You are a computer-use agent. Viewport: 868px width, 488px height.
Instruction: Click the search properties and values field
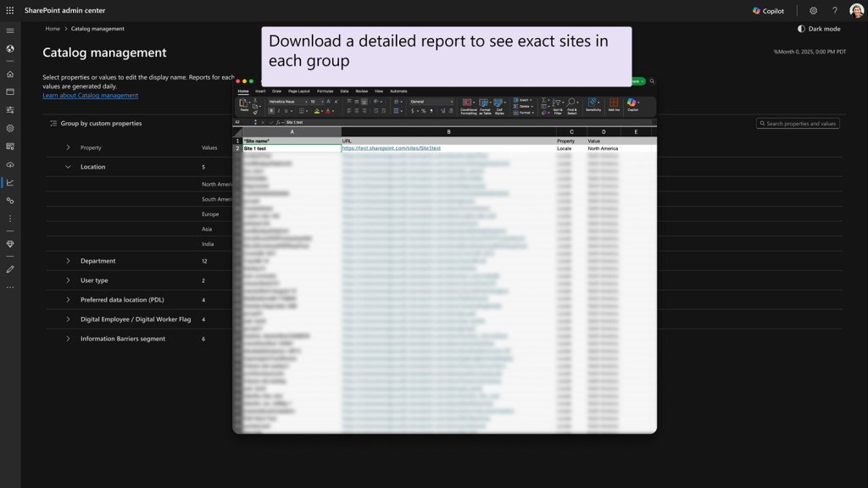coord(798,123)
